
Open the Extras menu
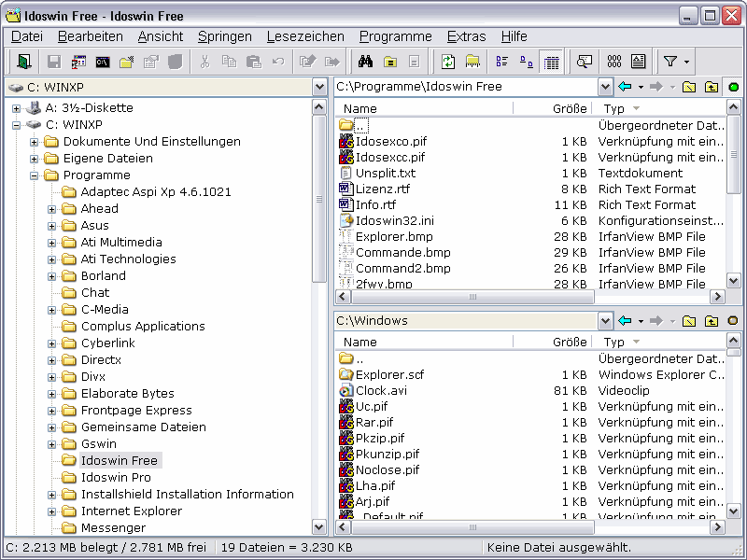(466, 36)
